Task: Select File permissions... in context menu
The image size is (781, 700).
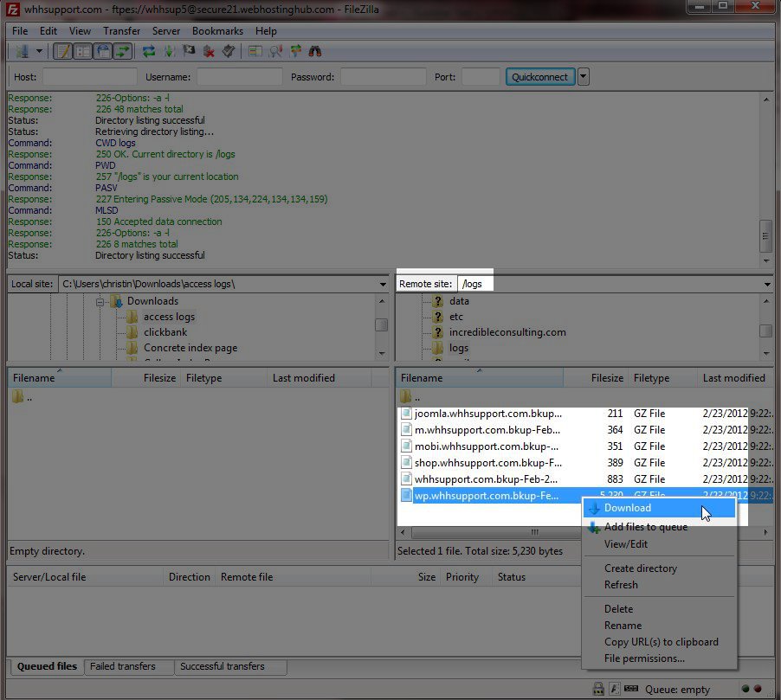Action: click(x=644, y=658)
